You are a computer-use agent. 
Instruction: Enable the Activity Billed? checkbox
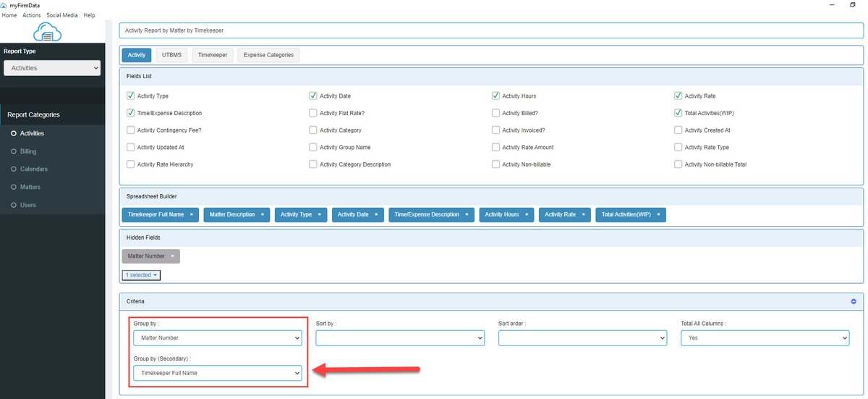[x=496, y=113]
